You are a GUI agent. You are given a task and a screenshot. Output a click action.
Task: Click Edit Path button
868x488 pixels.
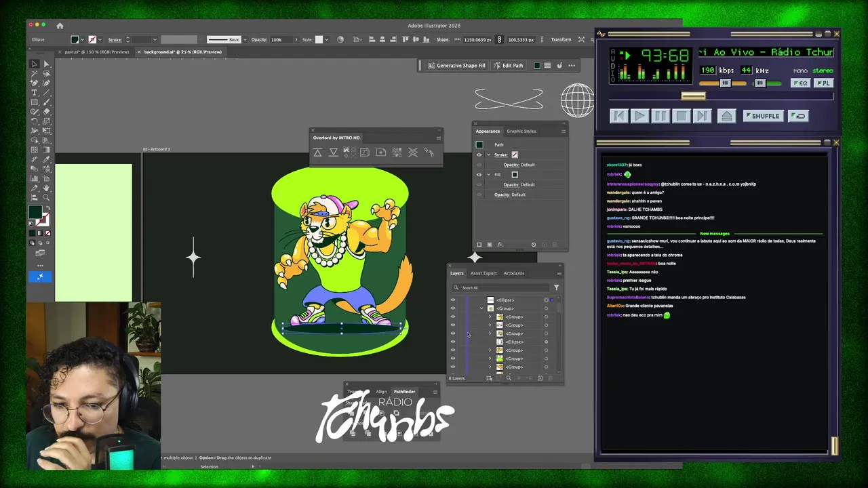pos(509,66)
